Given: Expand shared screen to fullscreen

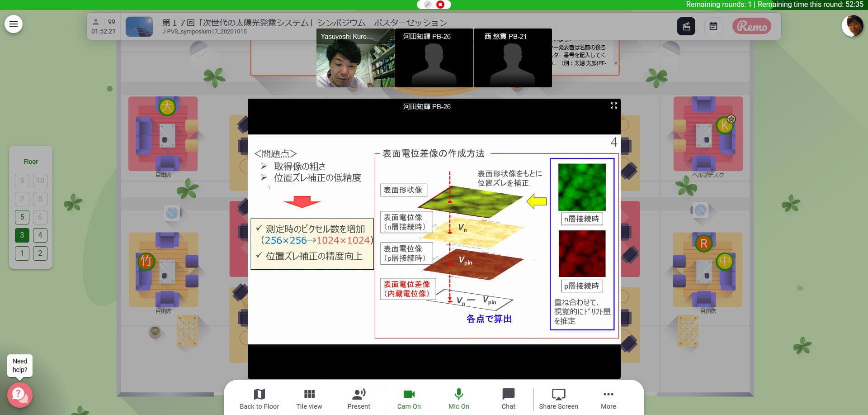Looking at the screenshot, I should coord(613,105).
